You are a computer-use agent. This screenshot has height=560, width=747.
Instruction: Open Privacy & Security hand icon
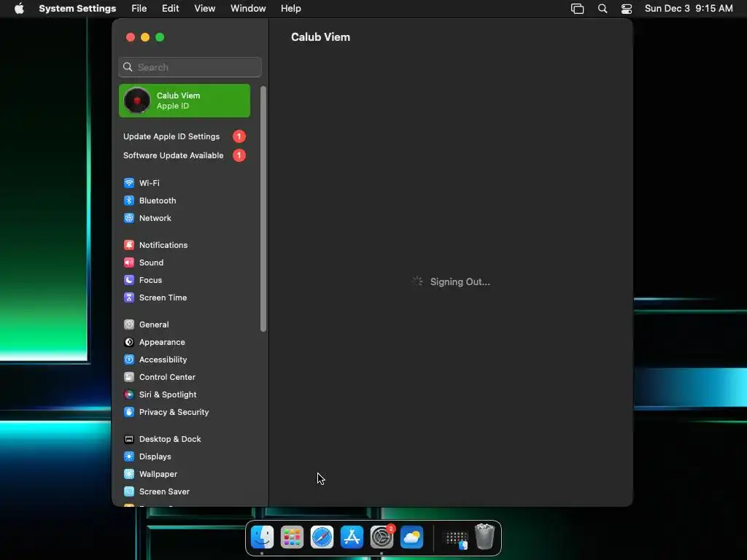coord(128,412)
